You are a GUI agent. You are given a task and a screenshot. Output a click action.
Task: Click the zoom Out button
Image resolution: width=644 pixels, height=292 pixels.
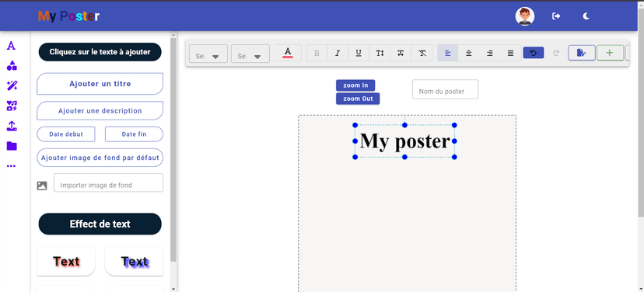click(358, 99)
